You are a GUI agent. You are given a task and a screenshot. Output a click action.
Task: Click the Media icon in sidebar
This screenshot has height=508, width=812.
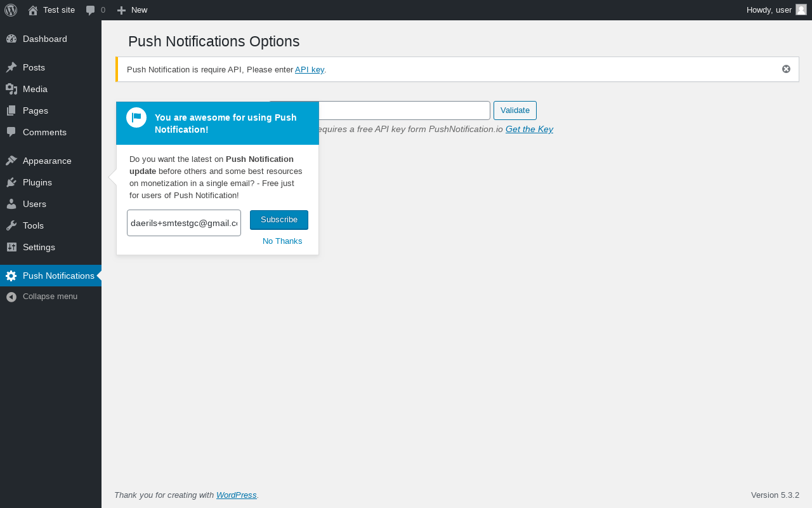[x=11, y=89]
